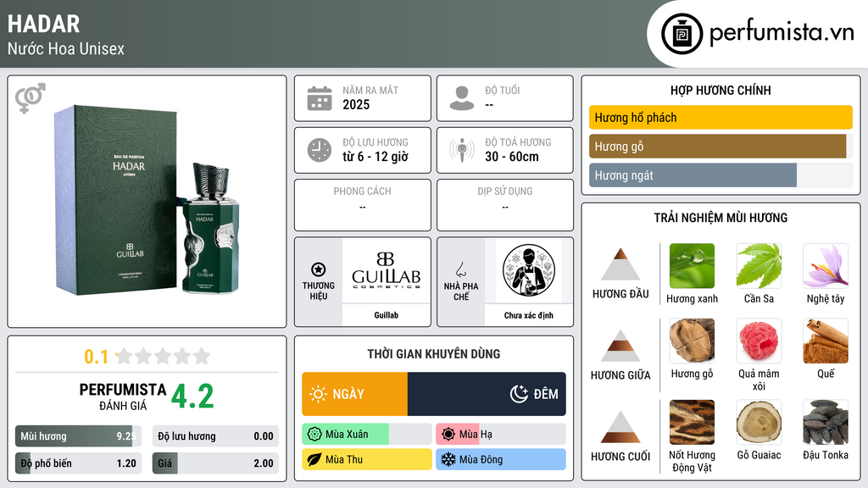Click the star badge icon above Thương hiệu
This screenshot has height=488, width=868.
319,269
